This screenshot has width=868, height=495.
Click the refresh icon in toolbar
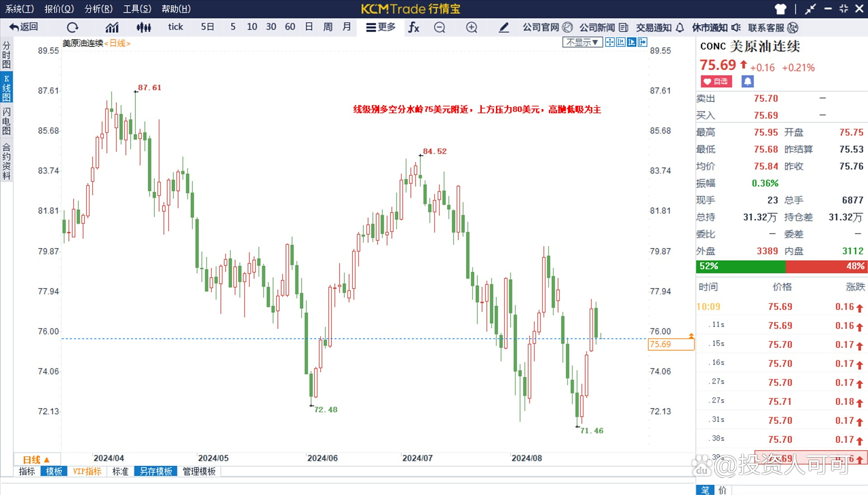pyautogui.click(x=72, y=28)
